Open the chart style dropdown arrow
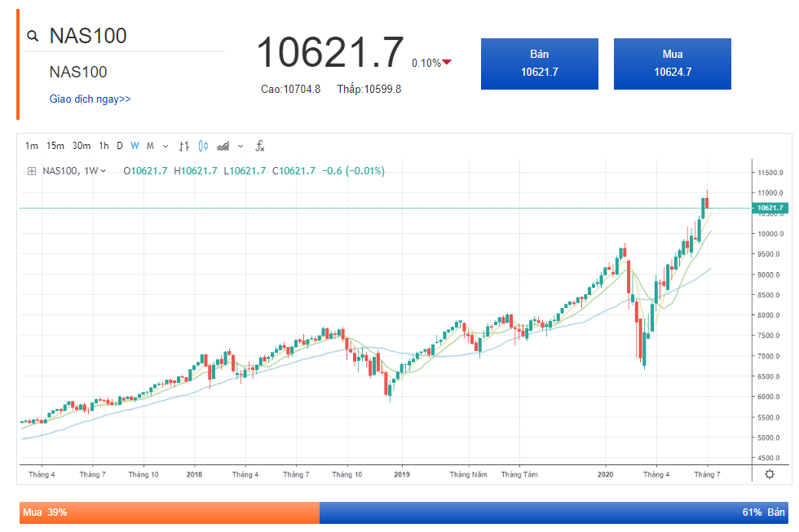 [240, 147]
